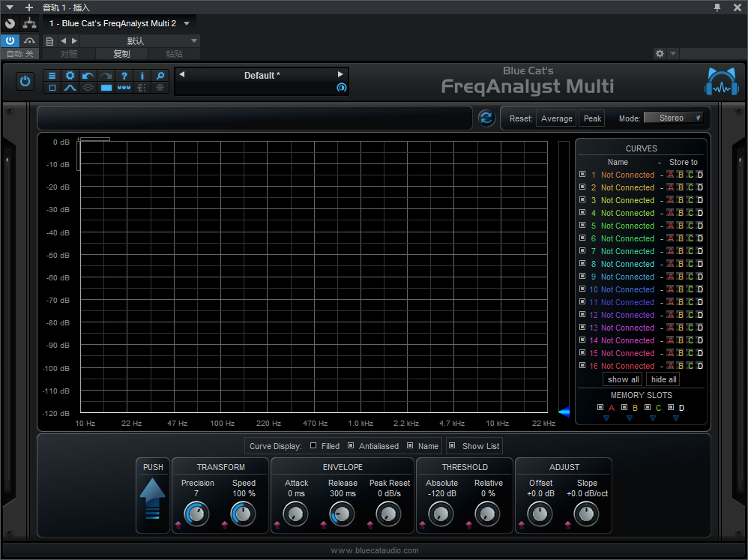The image size is (748, 560).
Task: Open the host preset dropdown
Action: point(194,41)
